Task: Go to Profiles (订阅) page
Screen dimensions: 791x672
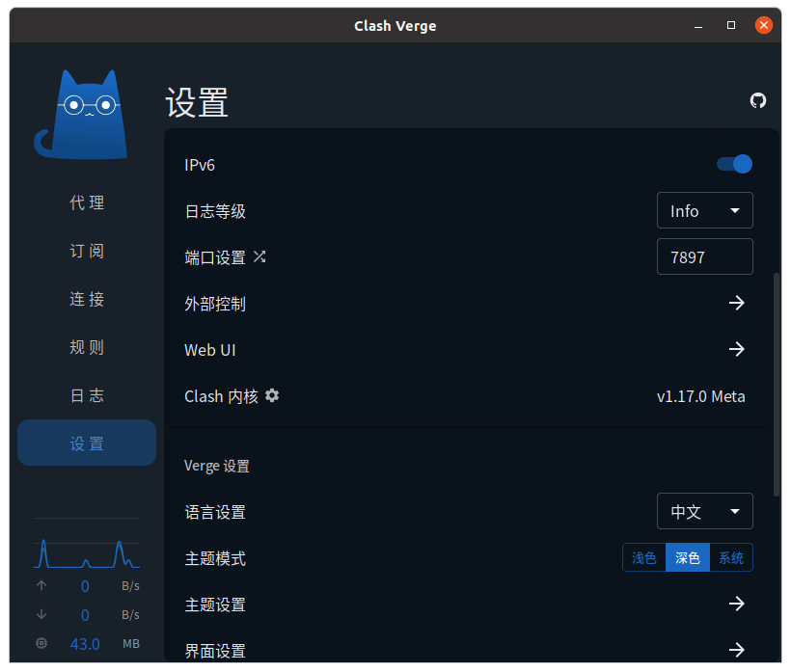Action: coord(87,251)
